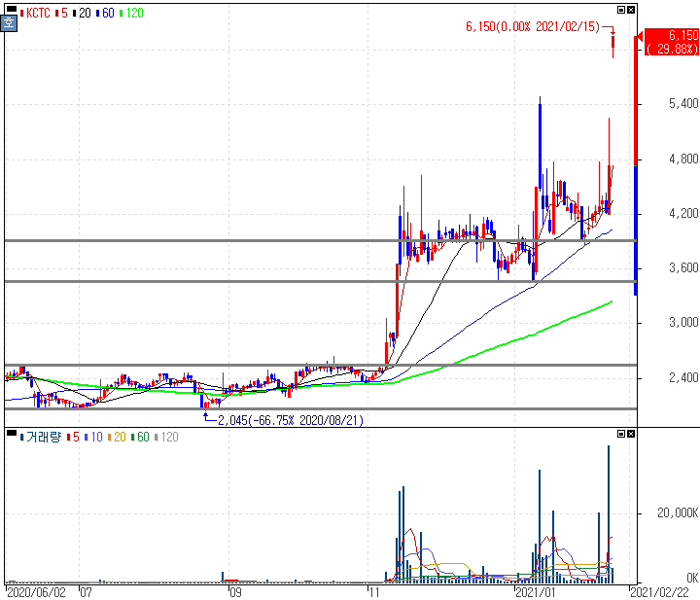This screenshot has height=600, width=700.
Task: Click the 2020/06/02 start date label
Action: [37, 592]
